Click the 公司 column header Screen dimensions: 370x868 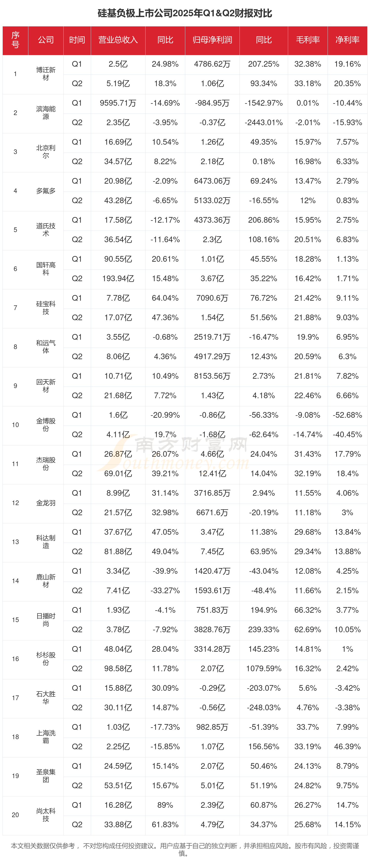[46, 40]
